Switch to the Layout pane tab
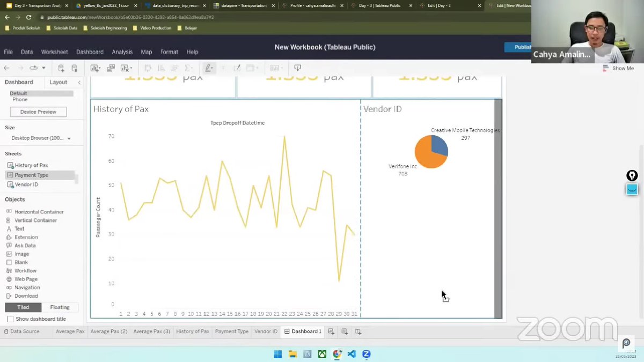Image resolution: width=644 pixels, height=362 pixels. click(x=58, y=82)
